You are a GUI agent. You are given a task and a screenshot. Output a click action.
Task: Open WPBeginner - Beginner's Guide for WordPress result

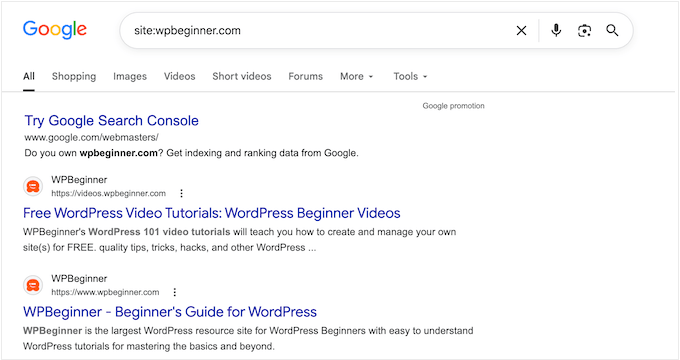tap(170, 312)
